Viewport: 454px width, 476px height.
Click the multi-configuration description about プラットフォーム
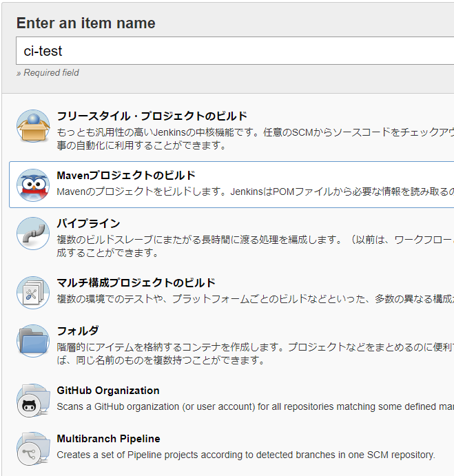(256, 299)
